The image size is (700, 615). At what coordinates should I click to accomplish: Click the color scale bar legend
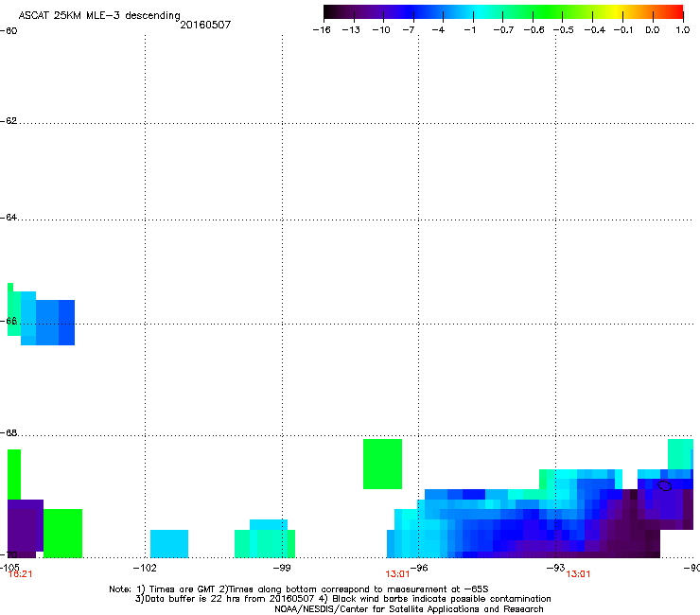pos(503,12)
